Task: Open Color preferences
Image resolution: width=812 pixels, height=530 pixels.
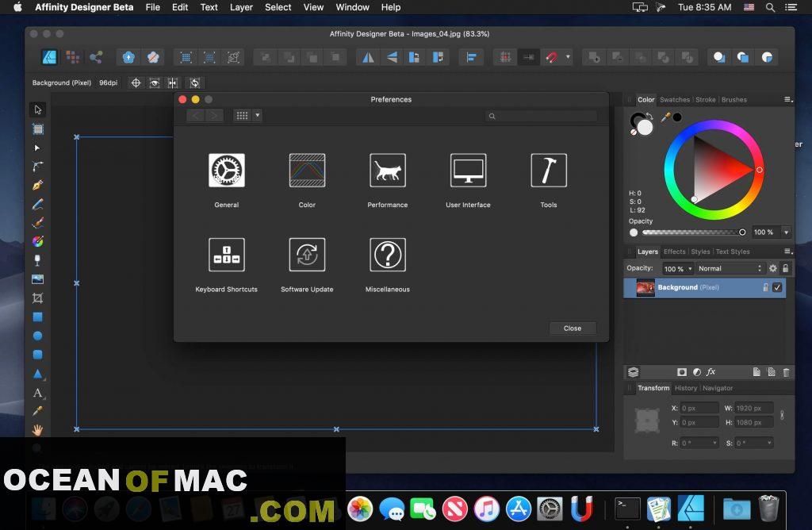Action: pyautogui.click(x=307, y=171)
